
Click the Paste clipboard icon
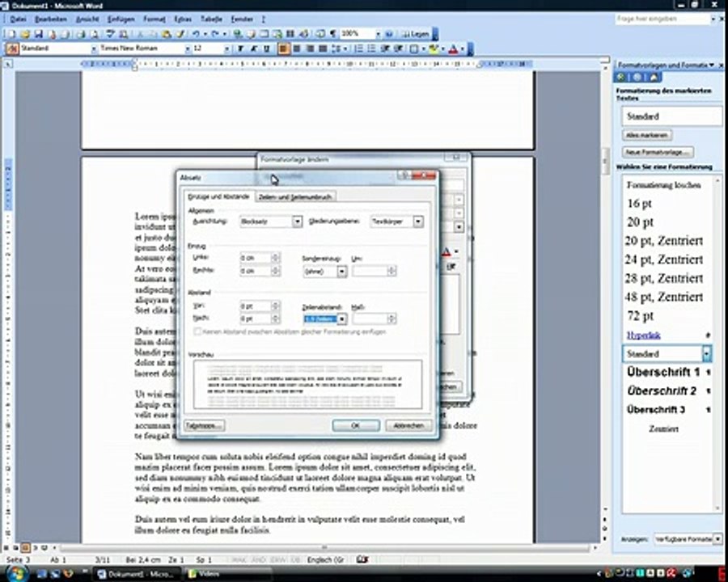pos(166,34)
